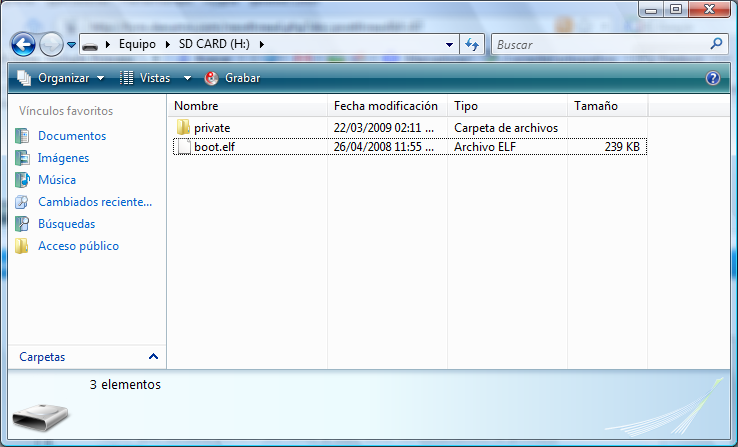The width and height of the screenshot is (738, 447).
Task: Expand the Vistas dropdown arrow
Action: [187, 78]
